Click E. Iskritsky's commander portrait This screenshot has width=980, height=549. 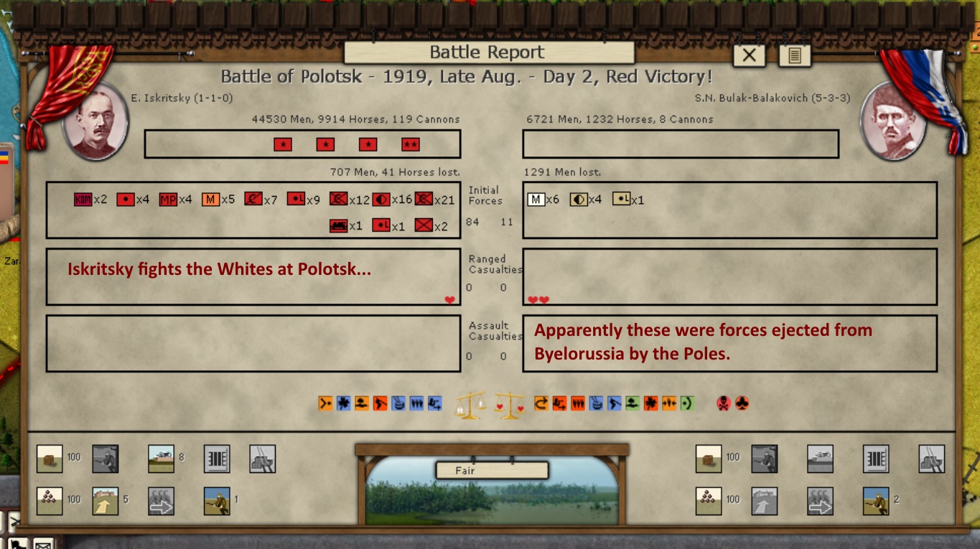[95, 121]
